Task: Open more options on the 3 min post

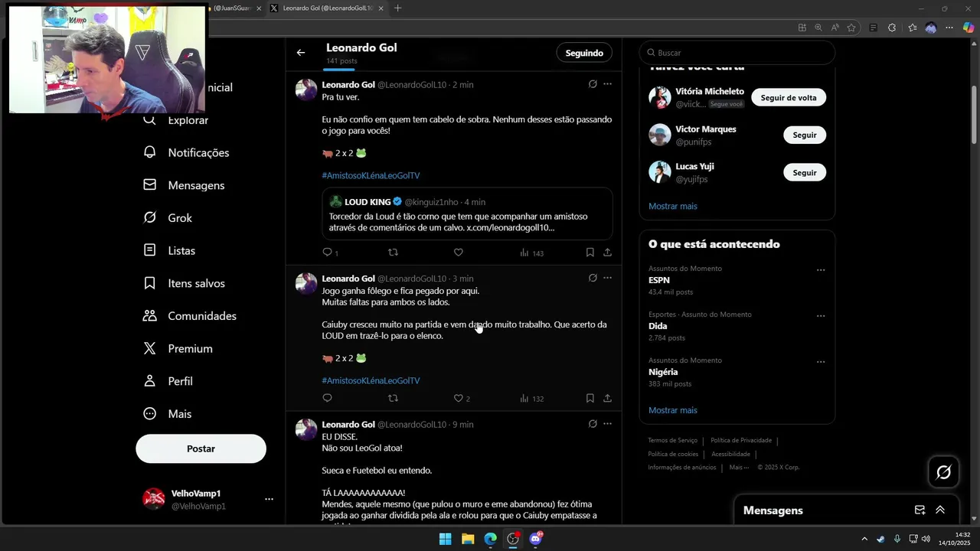Action: (607, 278)
